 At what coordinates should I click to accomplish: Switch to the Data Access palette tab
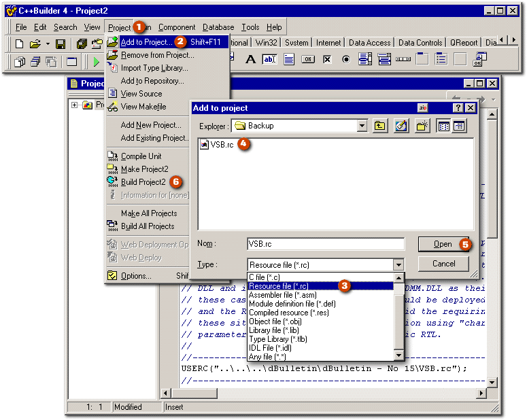click(x=370, y=43)
